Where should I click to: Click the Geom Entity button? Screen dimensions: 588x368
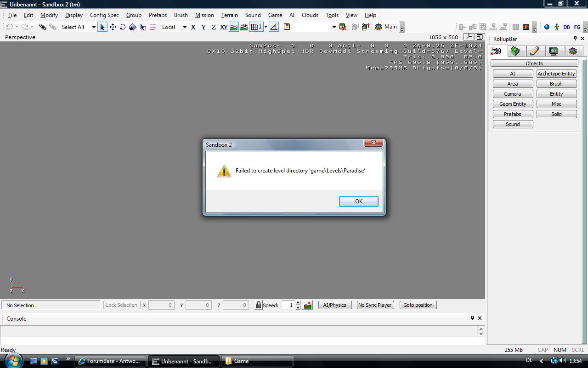click(513, 104)
